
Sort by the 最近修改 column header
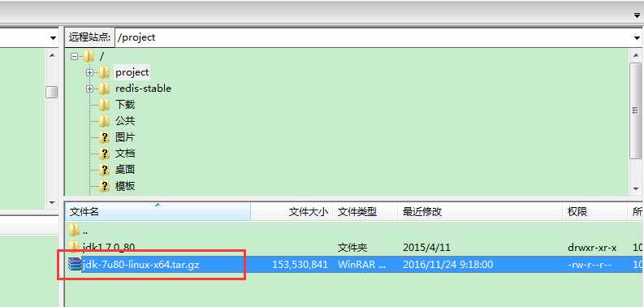point(480,212)
